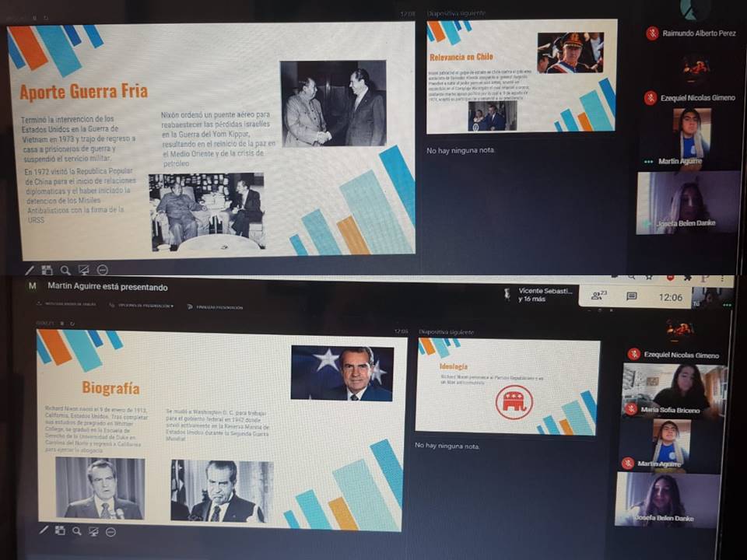747x560 pixels.
Task: Click the red ad-blocker extension icon
Action: pyautogui.click(x=670, y=277)
